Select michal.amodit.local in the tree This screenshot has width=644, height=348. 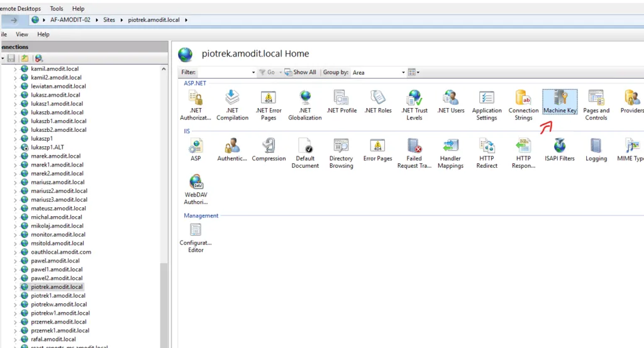click(56, 217)
